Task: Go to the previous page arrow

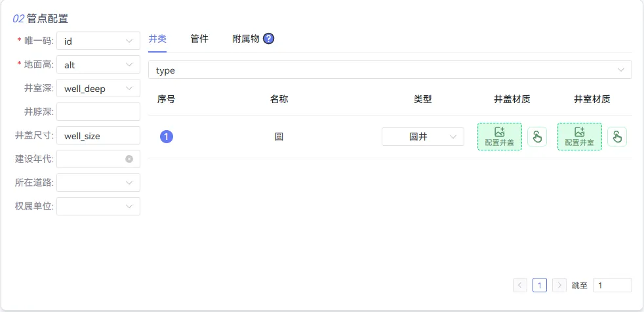Action: pyautogui.click(x=519, y=285)
